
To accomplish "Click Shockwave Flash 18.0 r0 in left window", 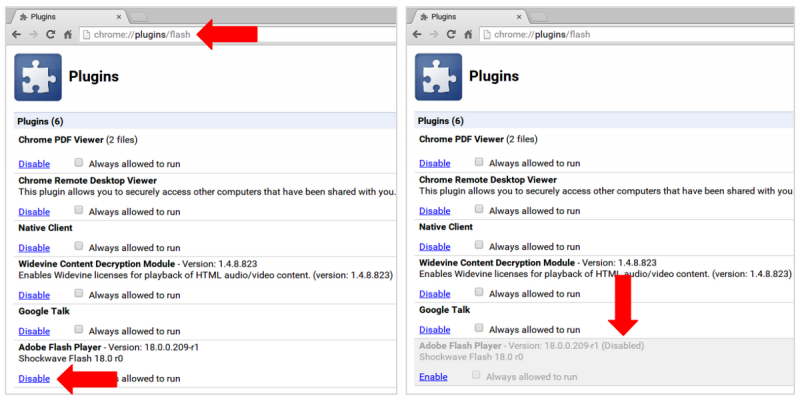I will click(70, 359).
